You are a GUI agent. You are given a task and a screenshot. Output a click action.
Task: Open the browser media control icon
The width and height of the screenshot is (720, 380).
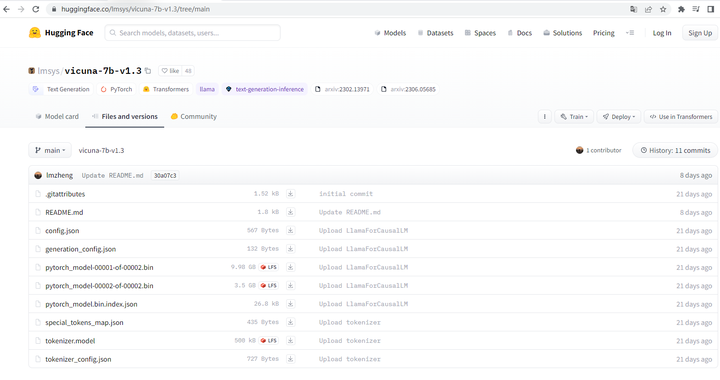(x=696, y=9)
